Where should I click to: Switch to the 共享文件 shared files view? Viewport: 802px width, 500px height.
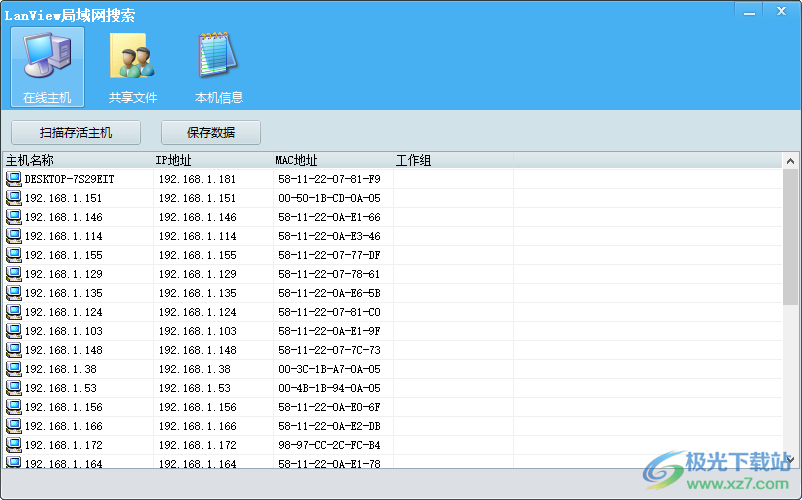[x=132, y=67]
